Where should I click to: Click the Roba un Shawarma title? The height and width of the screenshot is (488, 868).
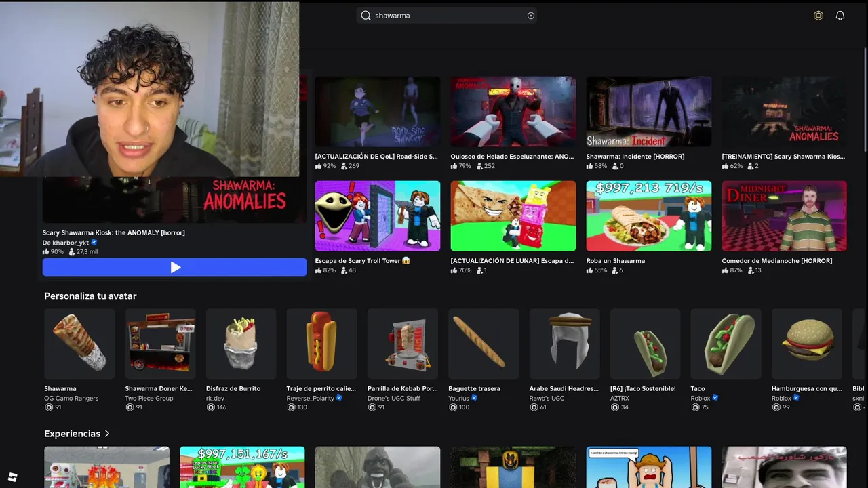[616, 261]
